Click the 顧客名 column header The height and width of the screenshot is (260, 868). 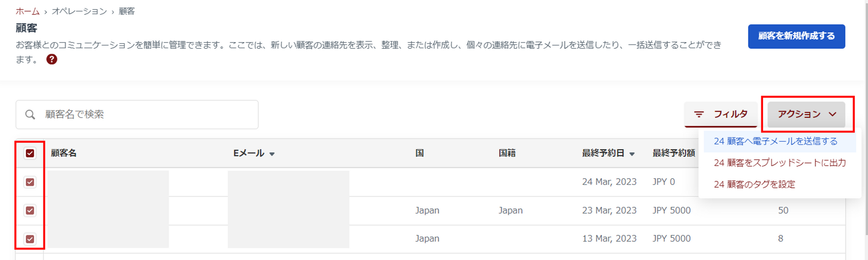[64, 153]
